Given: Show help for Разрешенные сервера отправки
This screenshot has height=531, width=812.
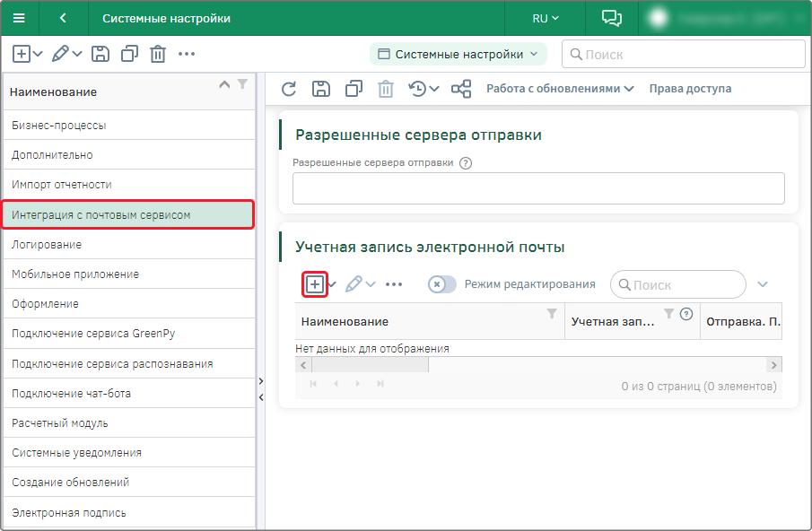Looking at the screenshot, I should 466,163.
